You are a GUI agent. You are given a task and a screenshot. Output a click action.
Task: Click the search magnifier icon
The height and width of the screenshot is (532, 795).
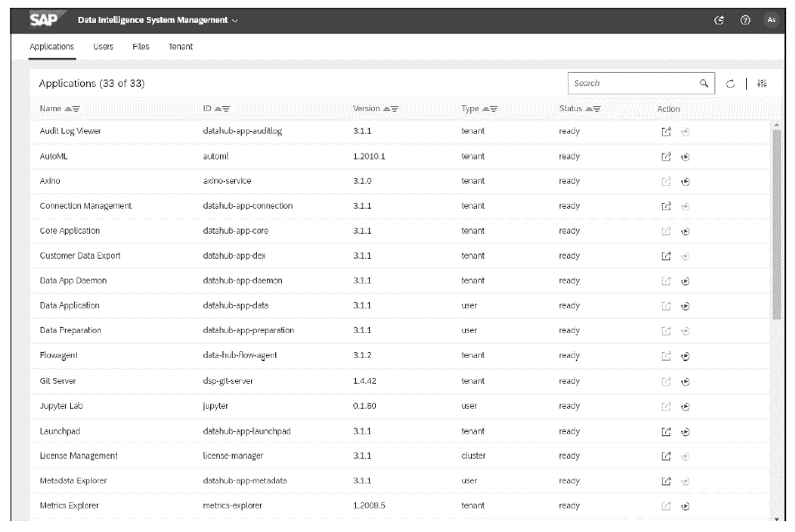tap(704, 83)
